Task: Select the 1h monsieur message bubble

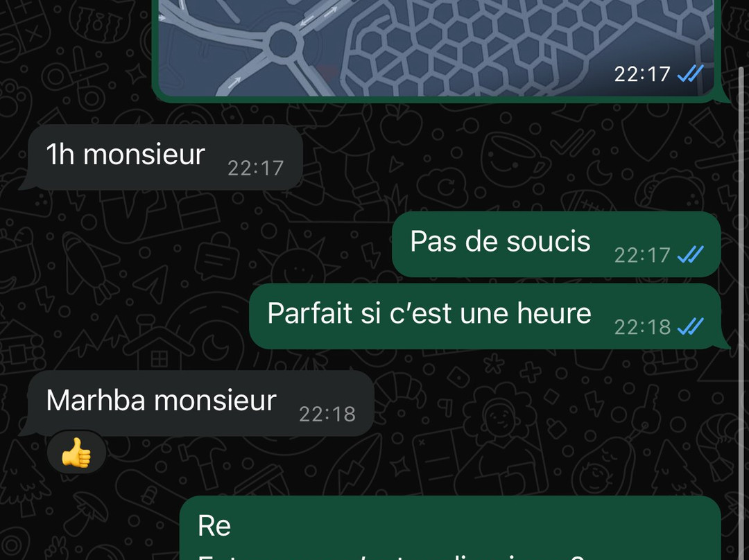Action: [165, 157]
